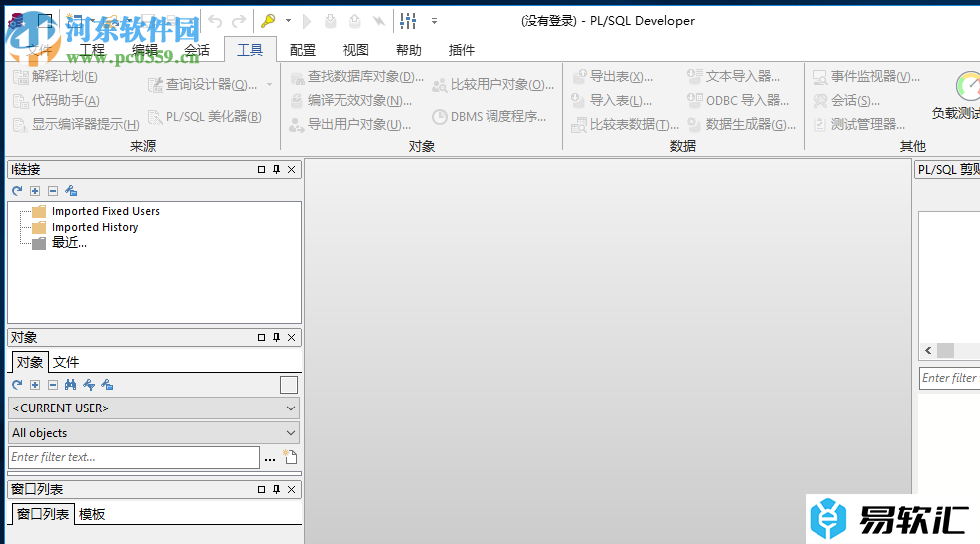Click refresh icon in the 对象 panel toolbar
The width and height of the screenshot is (980, 544).
point(17,385)
